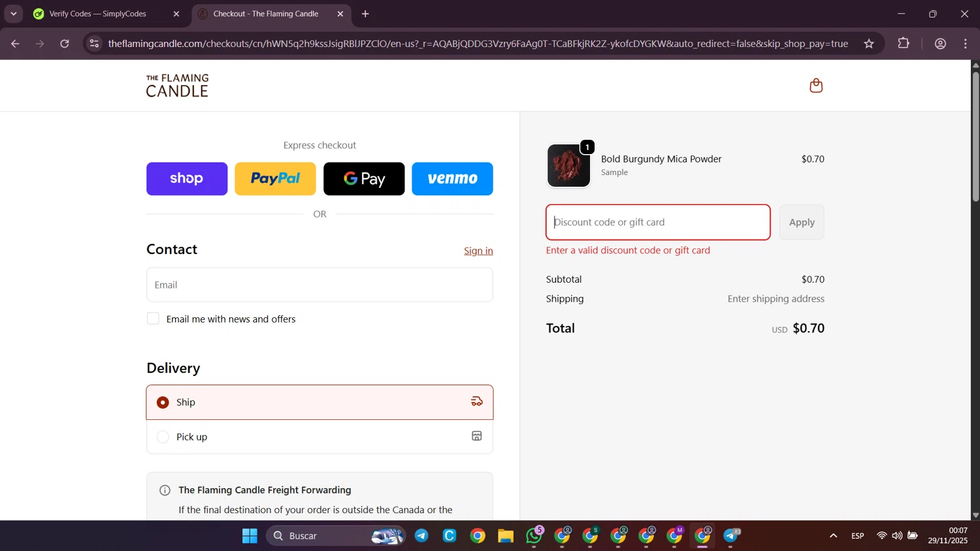Click Bold Burgundy Mica Powder product thumbnail

[568, 166]
